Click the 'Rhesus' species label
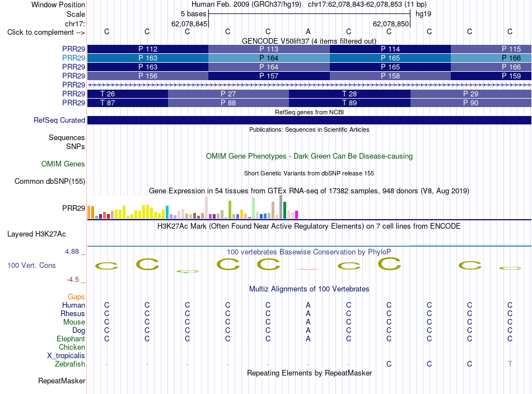Image resolution: width=532 pixels, height=394 pixels. click(x=73, y=313)
